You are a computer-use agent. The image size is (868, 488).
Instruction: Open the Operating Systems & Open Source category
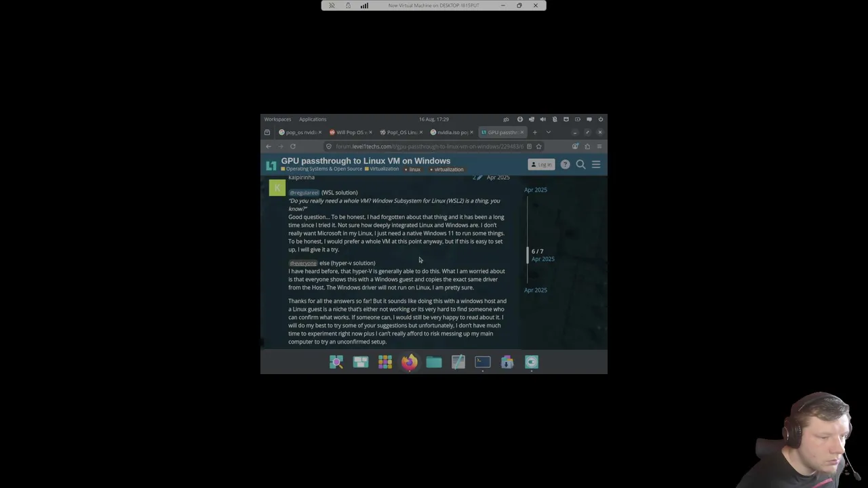[321, 169]
